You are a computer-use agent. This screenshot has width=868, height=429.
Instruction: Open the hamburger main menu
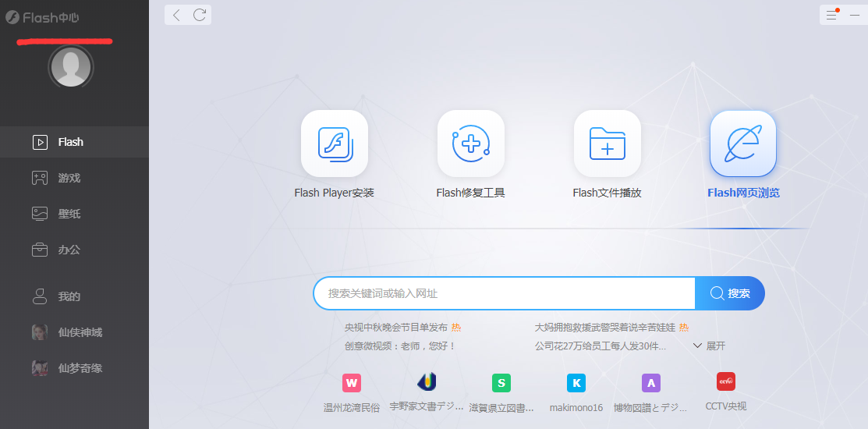(831, 16)
